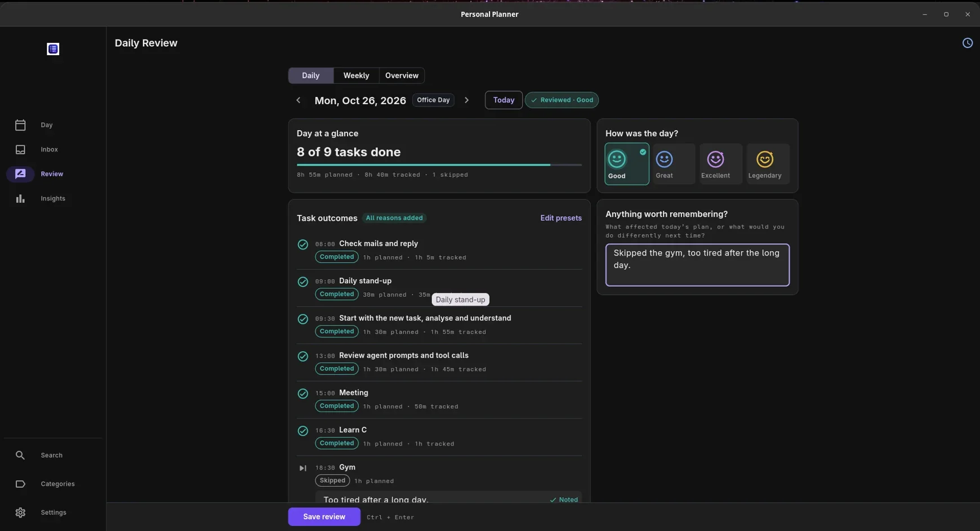Rate the day as Excellent

click(x=720, y=164)
